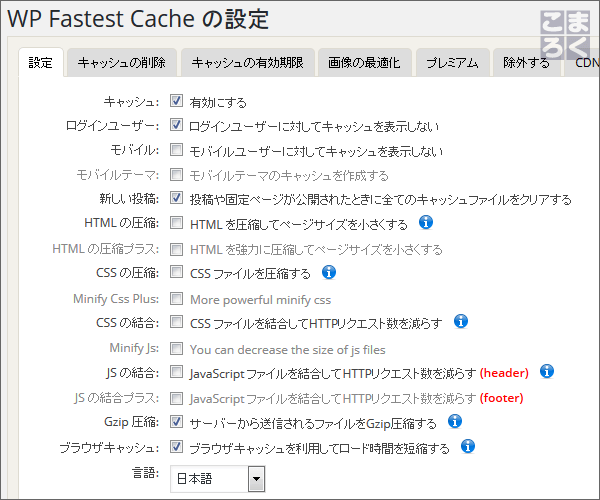Enable HTML の圧縮 checkbox
Image resolution: width=600 pixels, height=500 pixels.
click(176, 223)
